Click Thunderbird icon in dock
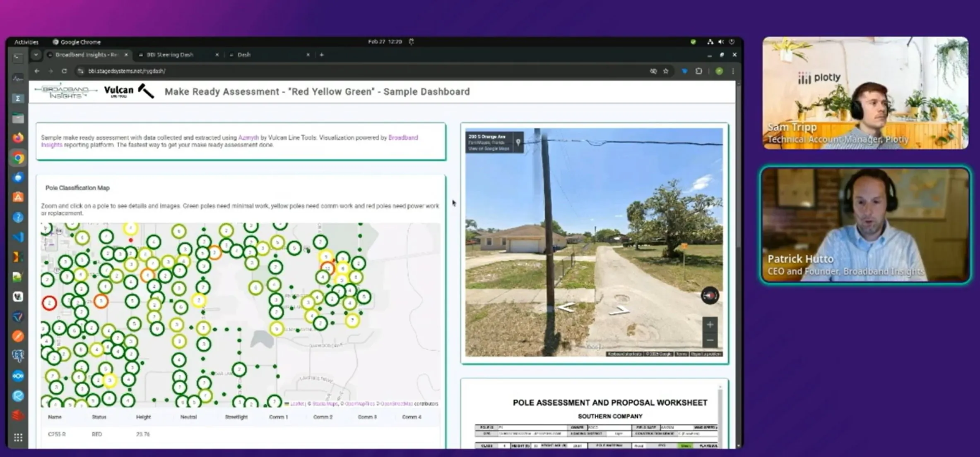Image resolution: width=980 pixels, height=457 pixels. point(18,177)
